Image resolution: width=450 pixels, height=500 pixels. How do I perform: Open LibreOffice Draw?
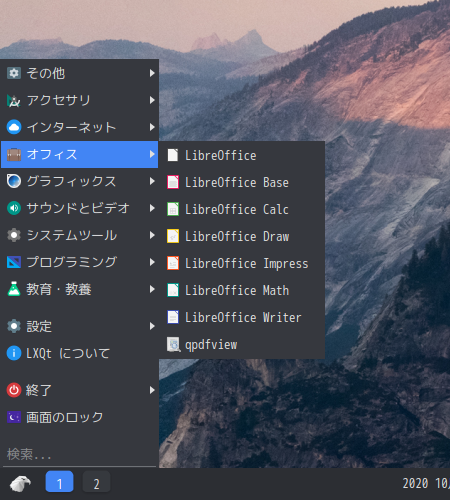pos(242,236)
